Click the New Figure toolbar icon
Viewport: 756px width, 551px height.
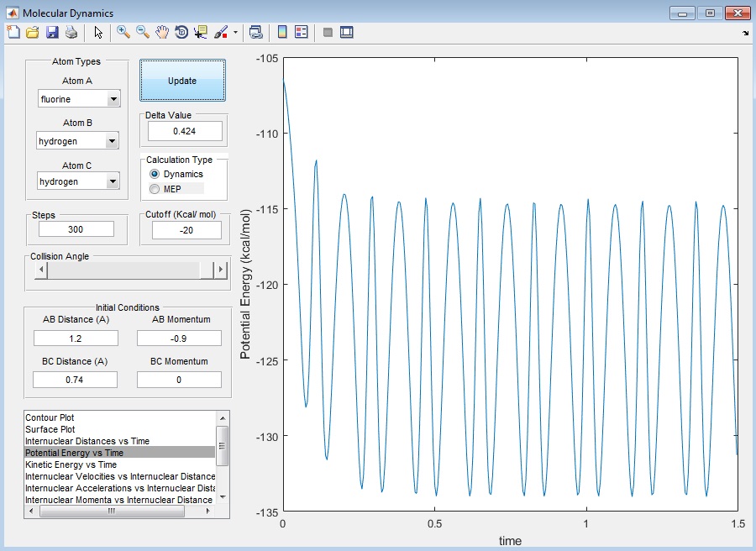tap(13, 32)
